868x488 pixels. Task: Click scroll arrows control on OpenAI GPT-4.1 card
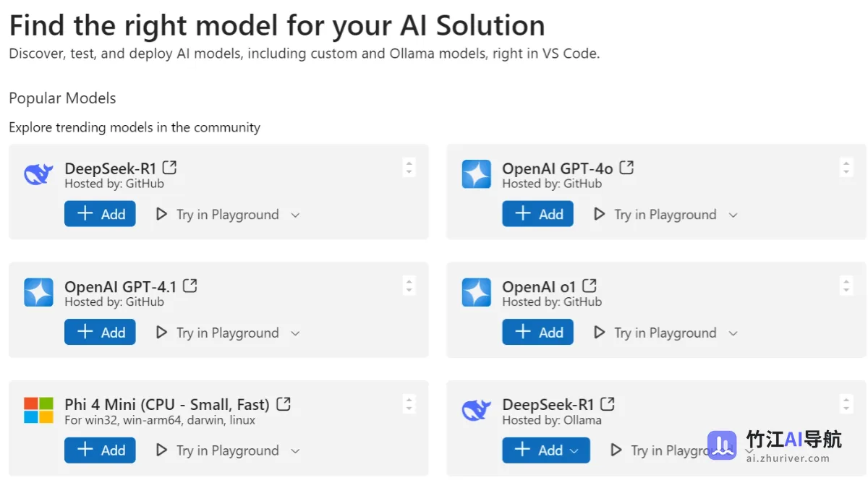[409, 286]
